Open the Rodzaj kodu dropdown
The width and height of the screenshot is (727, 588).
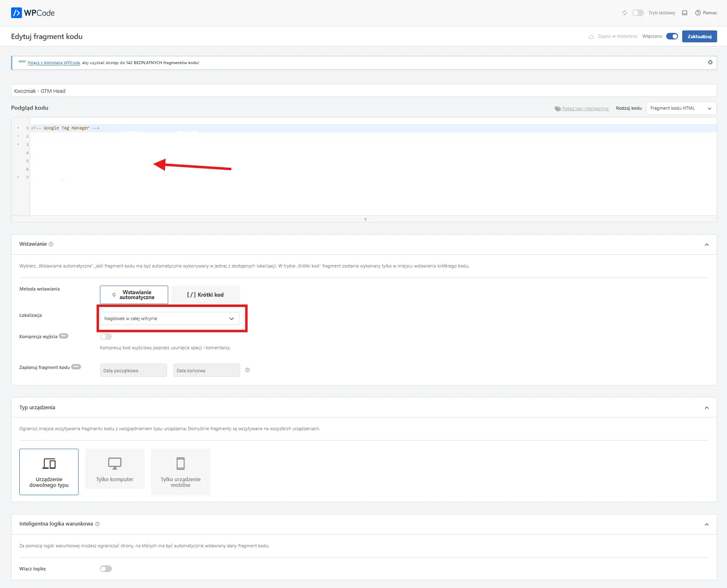(x=681, y=108)
